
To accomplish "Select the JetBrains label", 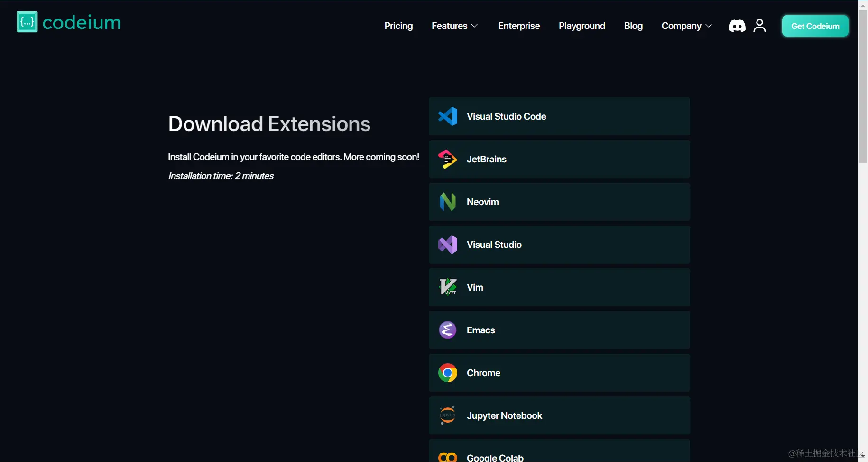I will 487,159.
